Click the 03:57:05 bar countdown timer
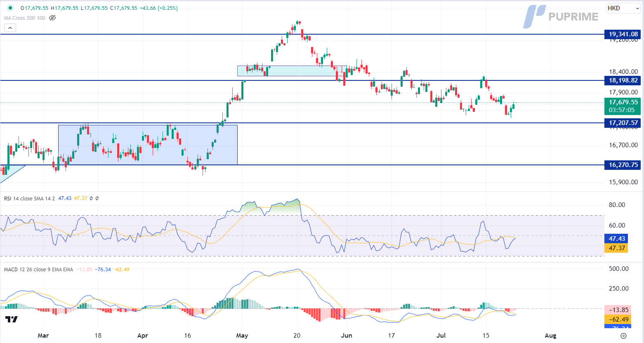Viewport: 644px width, 343px height. pyautogui.click(x=622, y=110)
